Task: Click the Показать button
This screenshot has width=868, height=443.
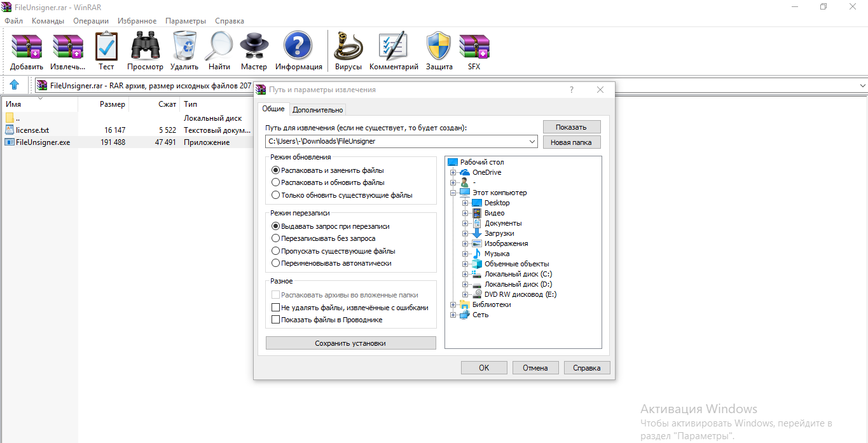Action: pos(572,127)
